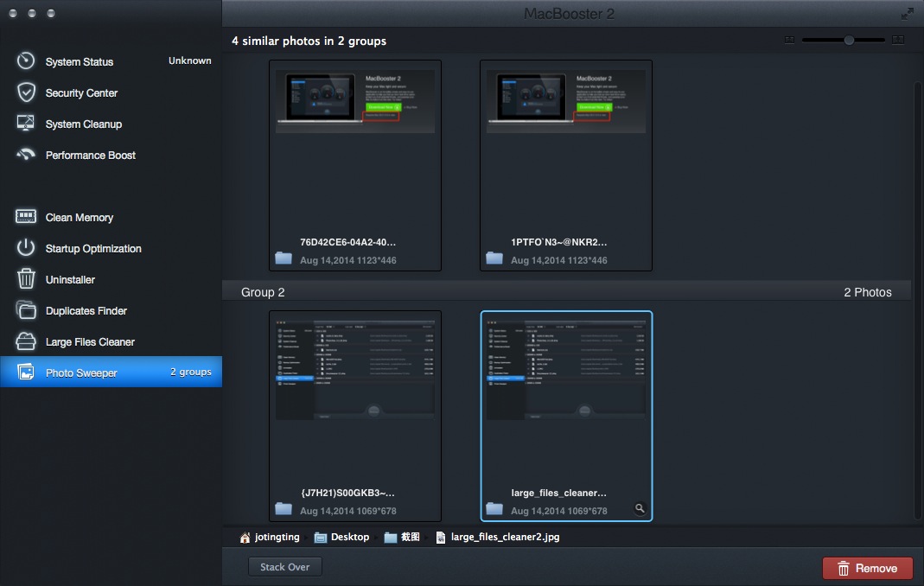Open the Clean Memory chip icon
The height and width of the screenshot is (586, 924).
tap(26, 217)
